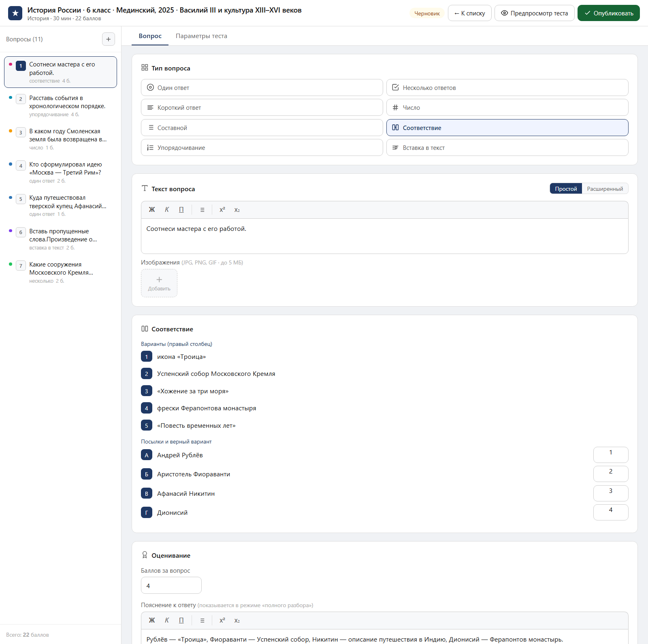
Task: Click the Баллов за вопрос input field
Action: pos(171,585)
